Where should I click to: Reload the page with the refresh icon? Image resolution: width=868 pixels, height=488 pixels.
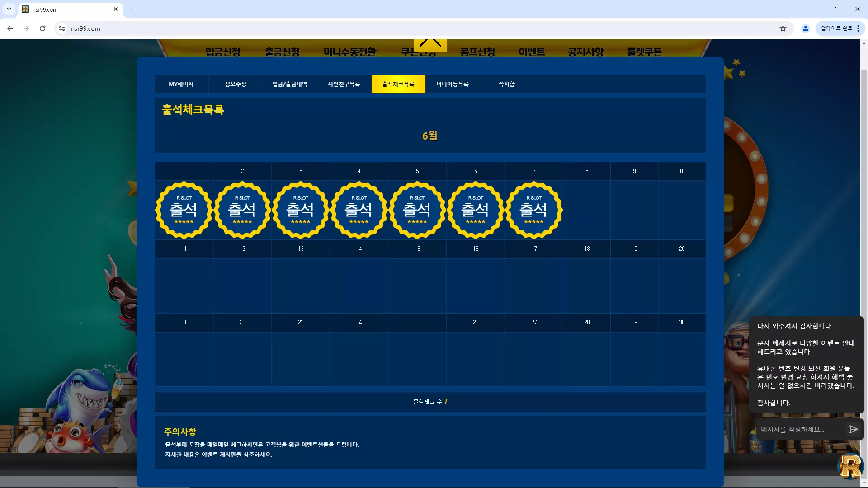click(42, 28)
